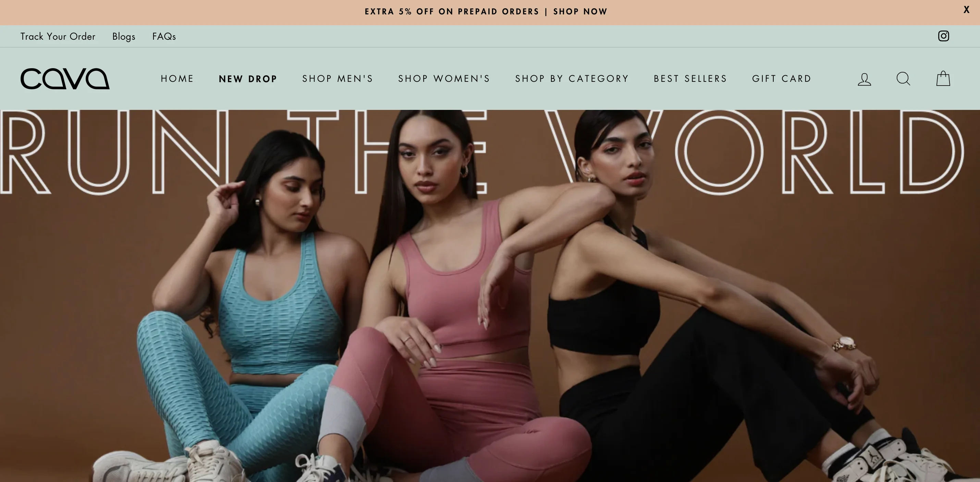Open the Gift Card page
Screen dimensions: 980x482
pos(782,79)
